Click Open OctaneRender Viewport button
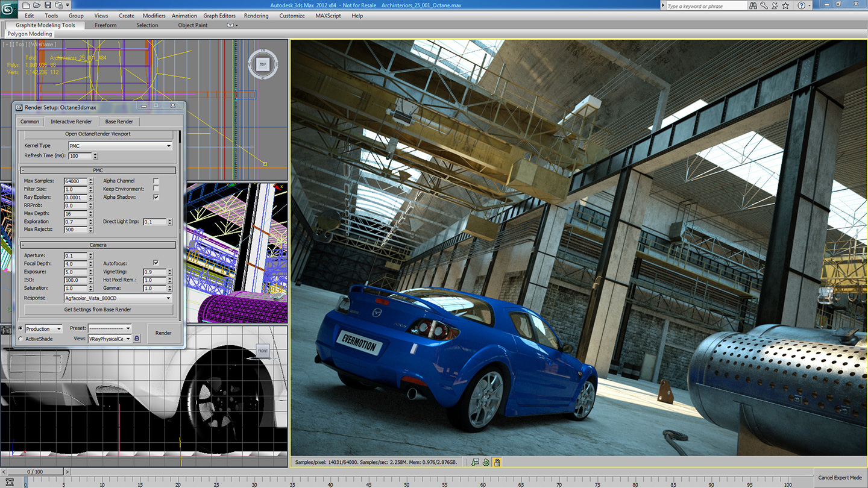The width and height of the screenshot is (868, 488). coord(98,134)
